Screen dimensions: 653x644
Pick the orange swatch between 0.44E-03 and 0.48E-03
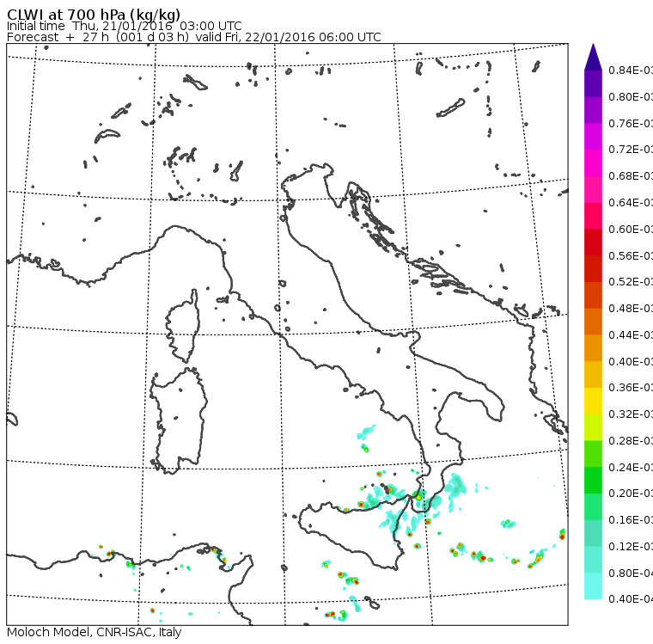tap(593, 322)
